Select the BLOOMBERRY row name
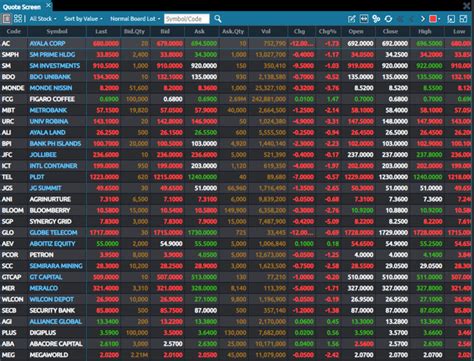 click(50, 210)
